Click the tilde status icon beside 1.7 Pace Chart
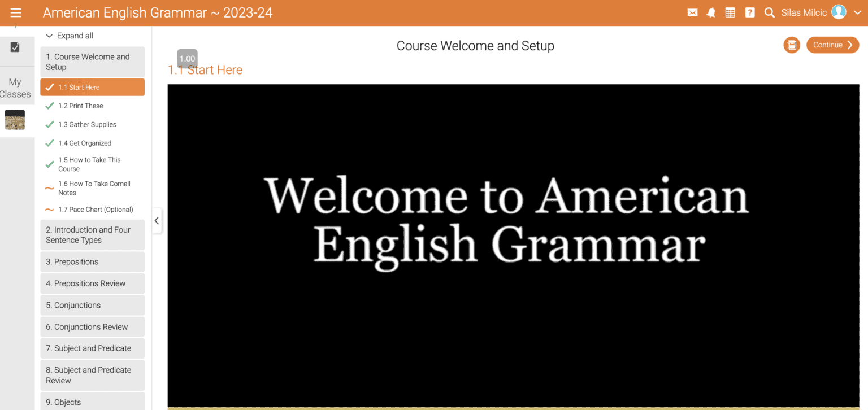868x410 pixels. (50, 210)
